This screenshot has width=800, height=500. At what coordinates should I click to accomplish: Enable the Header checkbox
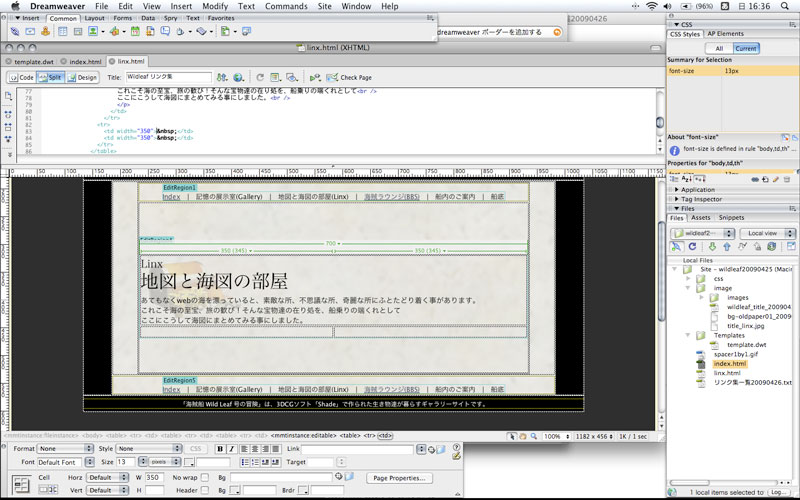[x=205, y=490]
